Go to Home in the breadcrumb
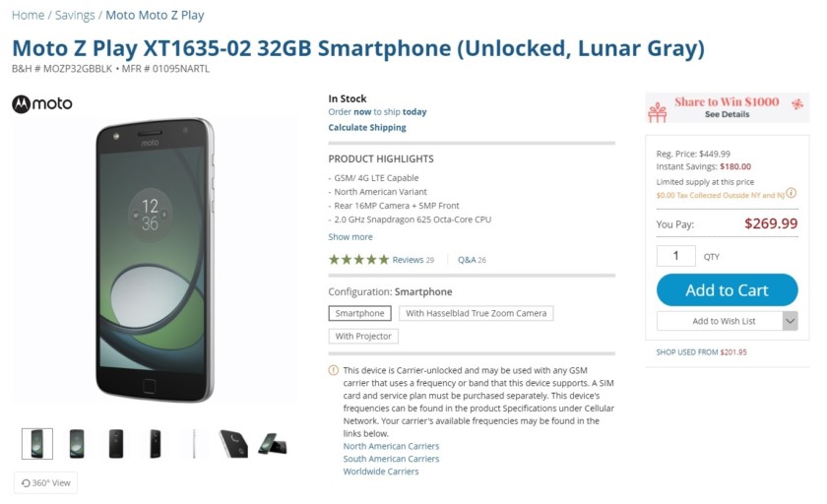The height and width of the screenshot is (504, 827). [28, 15]
